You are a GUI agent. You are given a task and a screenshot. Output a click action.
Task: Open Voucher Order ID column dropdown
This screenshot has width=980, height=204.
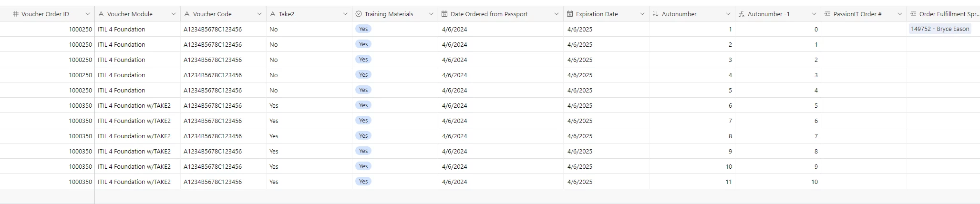[88, 14]
